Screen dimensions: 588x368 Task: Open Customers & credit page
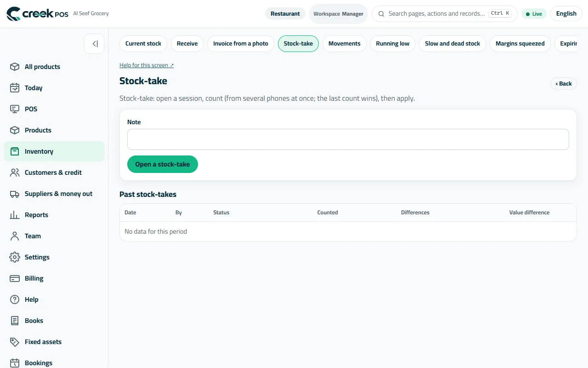coord(54,172)
